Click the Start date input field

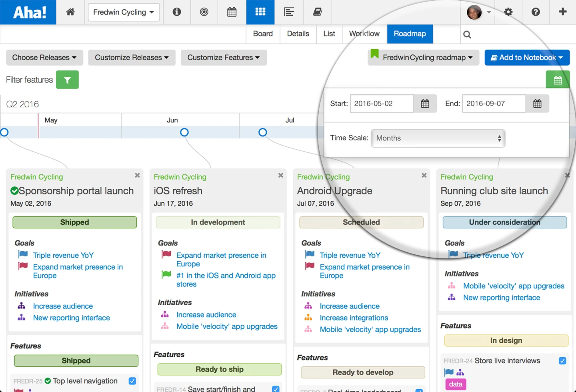[x=382, y=104]
